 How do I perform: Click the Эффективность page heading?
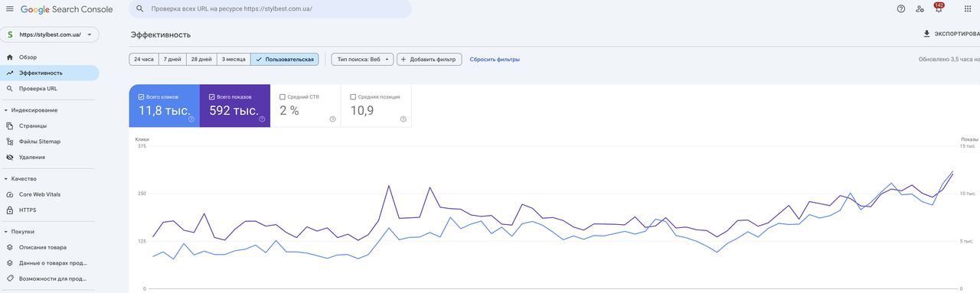pyautogui.click(x=161, y=35)
